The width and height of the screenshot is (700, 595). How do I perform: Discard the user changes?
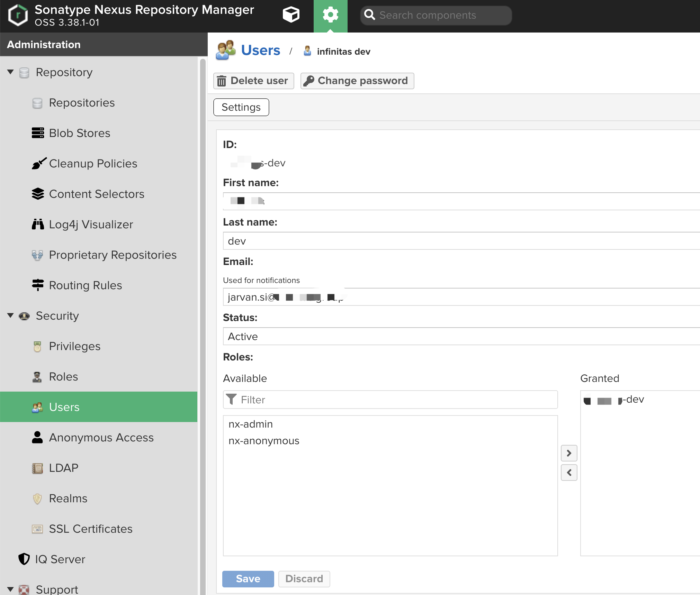[304, 579]
